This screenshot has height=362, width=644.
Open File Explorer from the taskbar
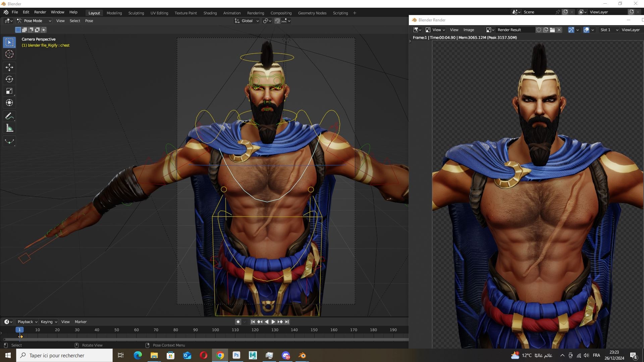coord(154,355)
